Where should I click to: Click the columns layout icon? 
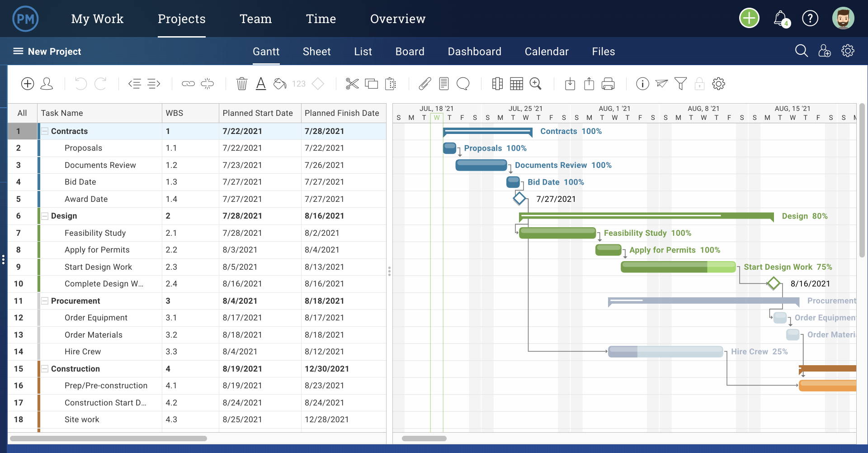pos(497,84)
